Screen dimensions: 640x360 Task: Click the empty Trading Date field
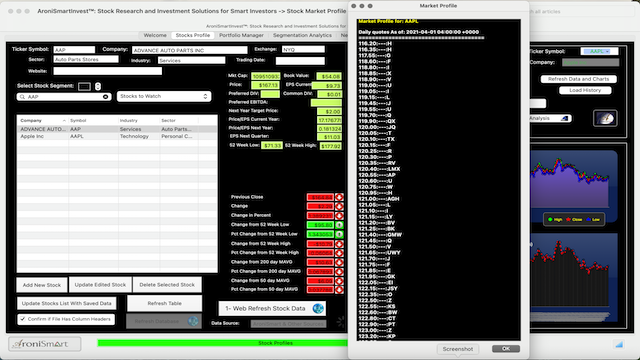click(300, 61)
